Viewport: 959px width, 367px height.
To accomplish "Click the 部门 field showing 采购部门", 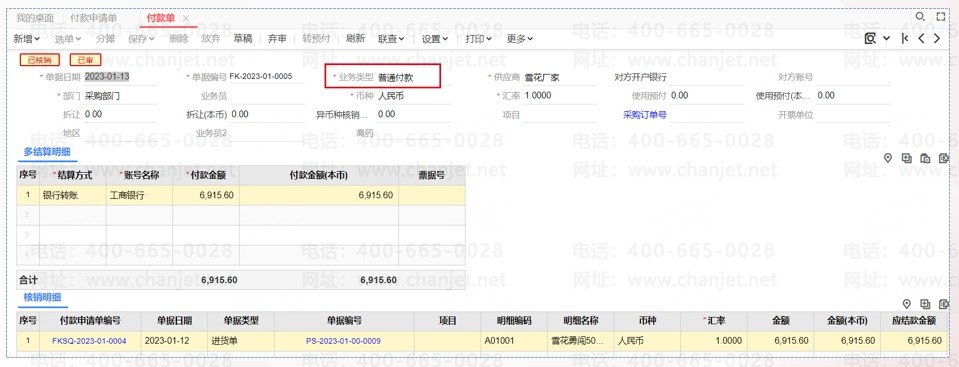I will coord(120,96).
